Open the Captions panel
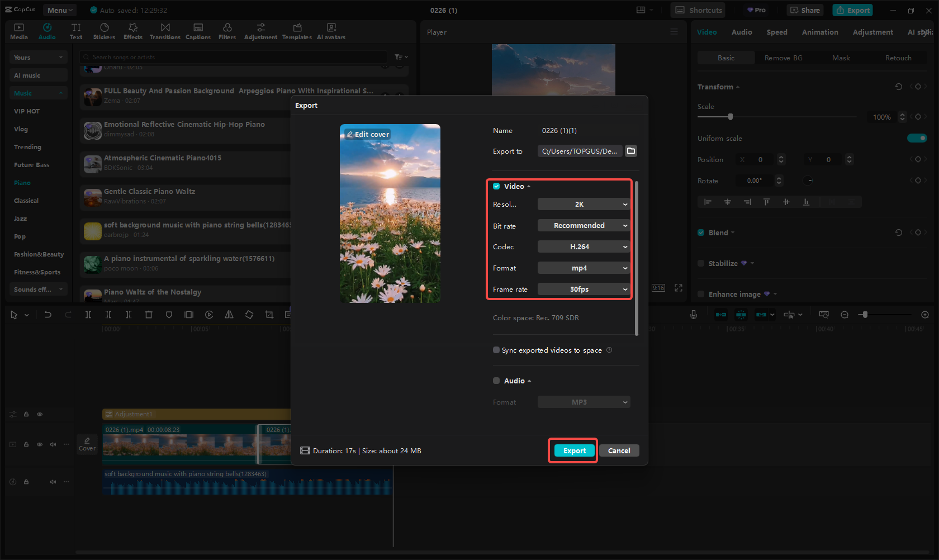Viewport: 939px width, 560px height. click(198, 31)
